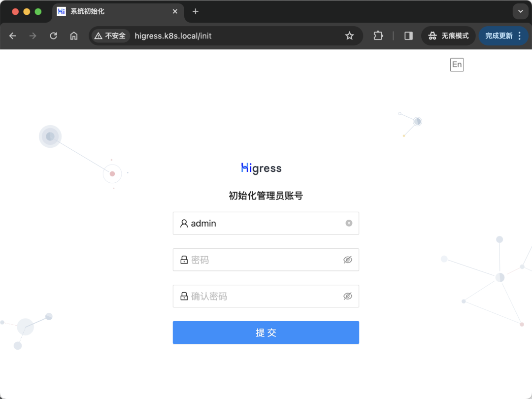This screenshot has height=399, width=532.
Task: Click the 初始化管理员账号 heading text
Action: (x=266, y=196)
